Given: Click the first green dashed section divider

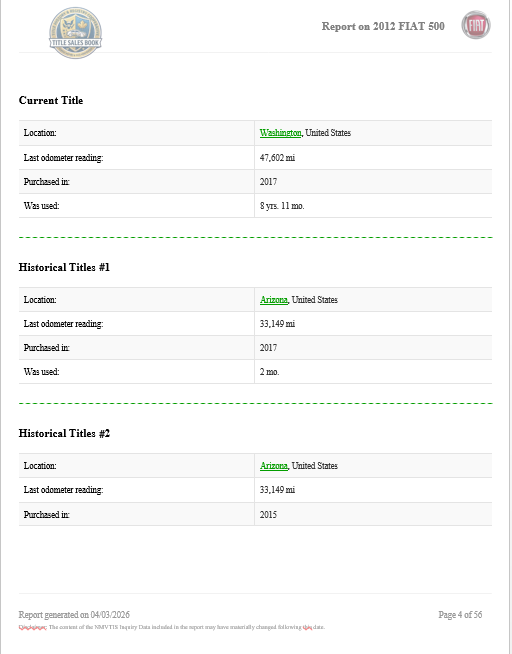Looking at the screenshot, I should click(255, 237).
